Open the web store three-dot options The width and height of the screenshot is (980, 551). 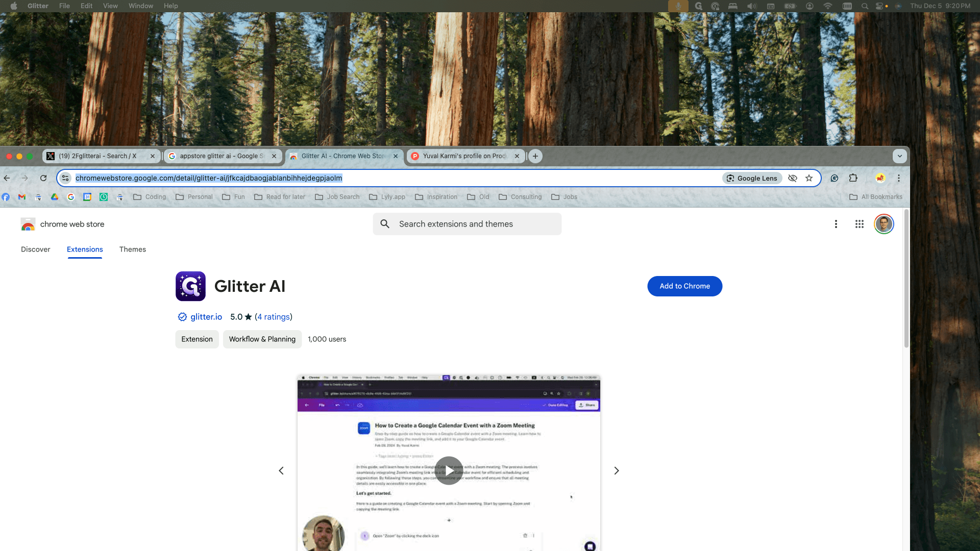pyautogui.click(x=836, y=224)
